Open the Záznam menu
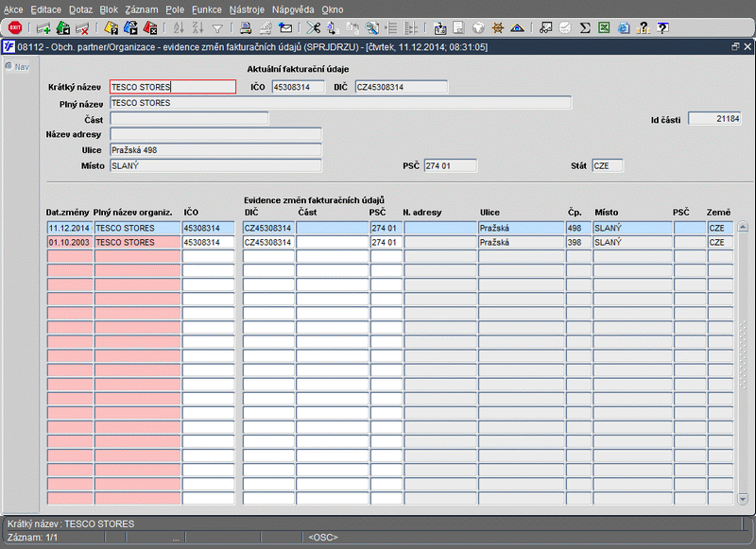Image resolution: width=756 pixels, height=549 pixels. (x=142, y=9)
